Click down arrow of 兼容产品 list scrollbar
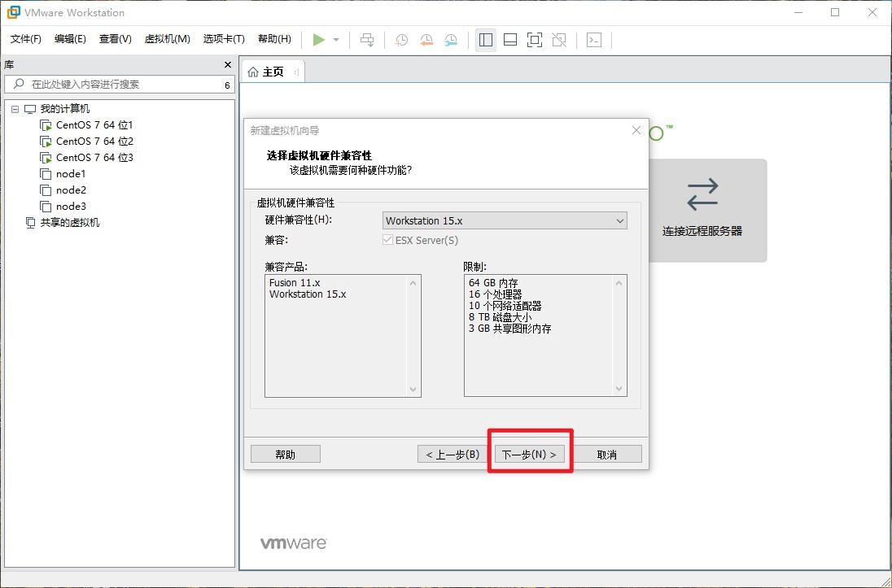 413,390
